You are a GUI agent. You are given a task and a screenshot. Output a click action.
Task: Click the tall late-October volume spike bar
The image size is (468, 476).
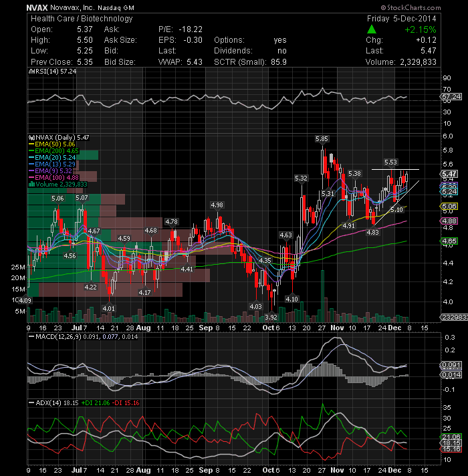pos(323,296)
